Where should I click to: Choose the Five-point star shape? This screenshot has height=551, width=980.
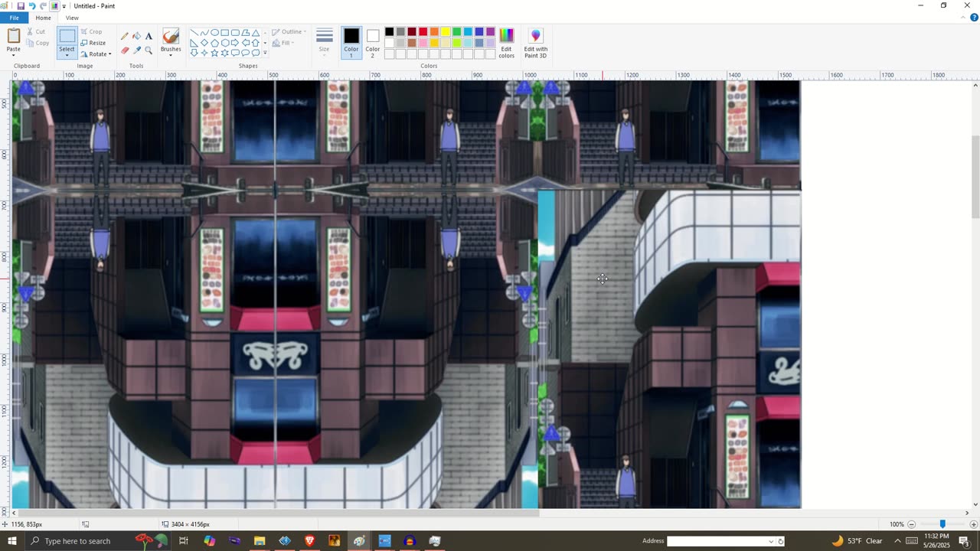coord(214,53)
